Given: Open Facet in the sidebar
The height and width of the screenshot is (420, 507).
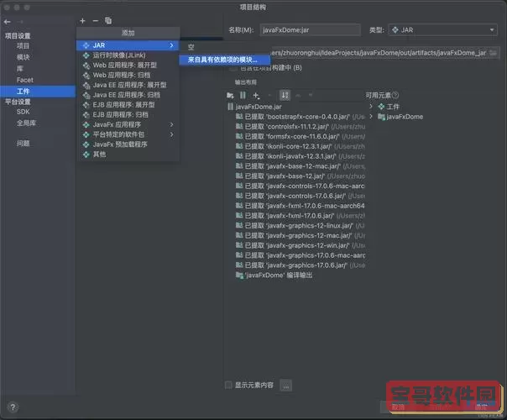Looking at the screenshot, I should (x=25, y=80).
